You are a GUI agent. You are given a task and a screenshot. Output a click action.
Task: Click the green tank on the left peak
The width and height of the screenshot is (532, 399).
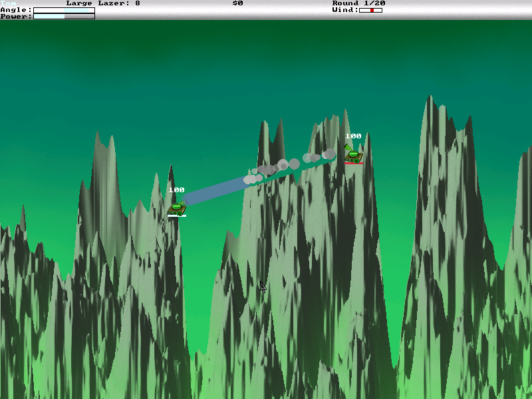[x=176, y=207]
